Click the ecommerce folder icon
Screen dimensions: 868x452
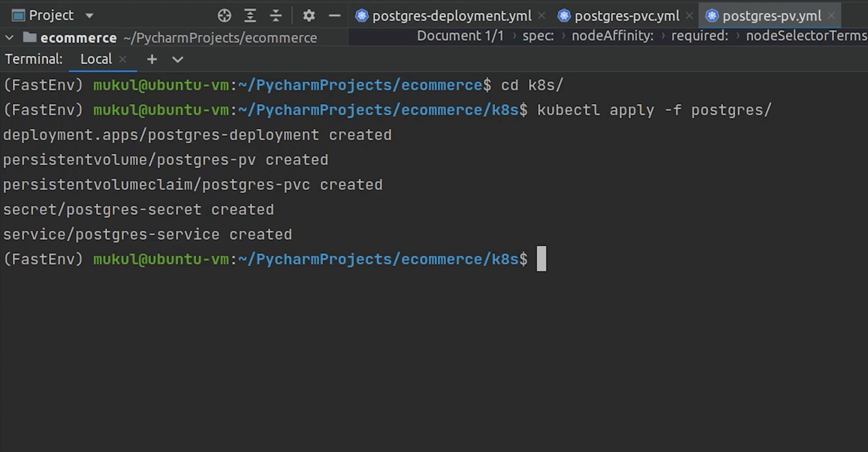tap(29, 38)
